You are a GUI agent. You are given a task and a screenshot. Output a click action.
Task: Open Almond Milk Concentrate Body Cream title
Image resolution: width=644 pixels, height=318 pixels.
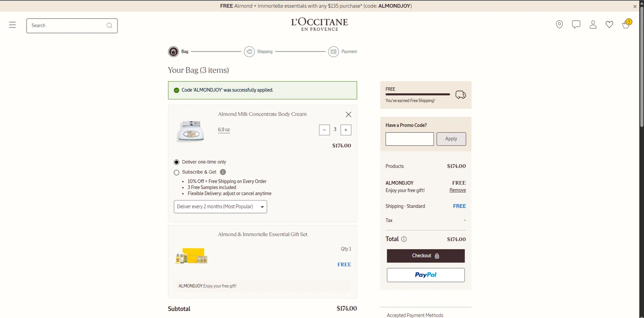(x=262, y=114)
